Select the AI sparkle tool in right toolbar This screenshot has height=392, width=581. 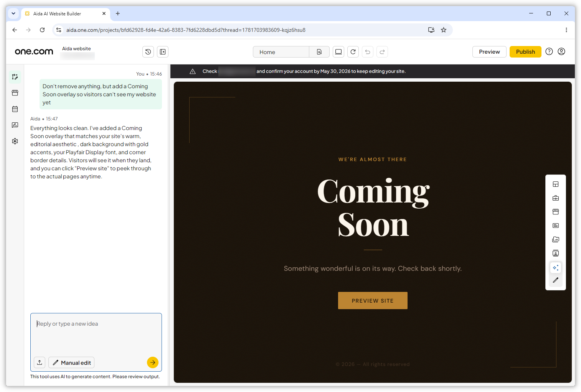(x=556, y=267)
